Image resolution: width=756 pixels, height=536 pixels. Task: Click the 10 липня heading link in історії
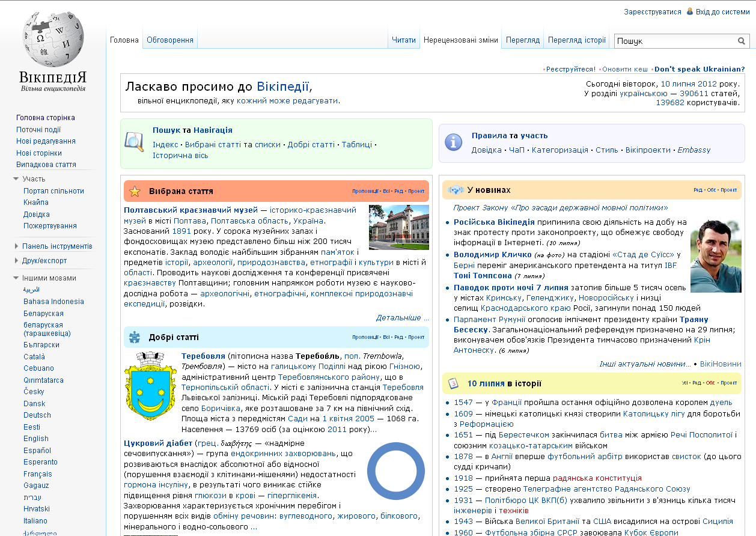486,383
